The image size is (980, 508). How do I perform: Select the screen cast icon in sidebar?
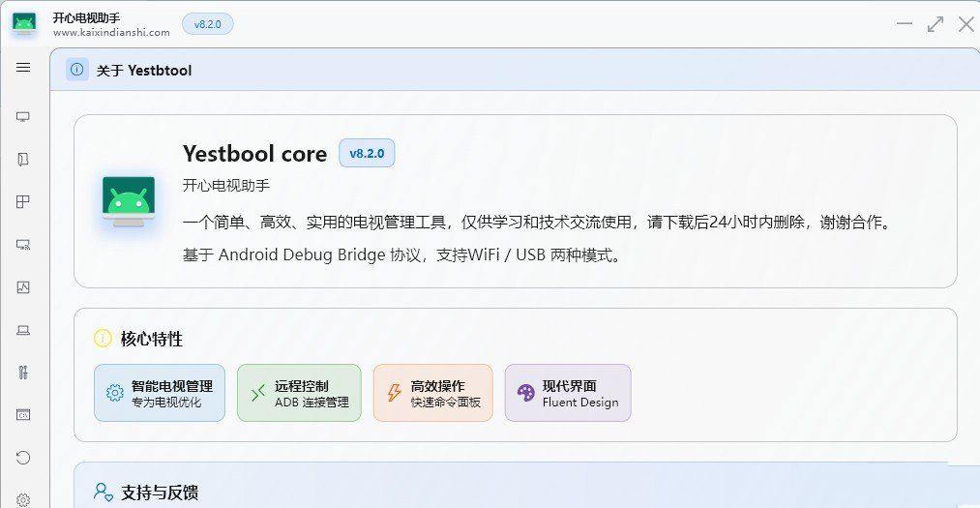coord(23,245)
